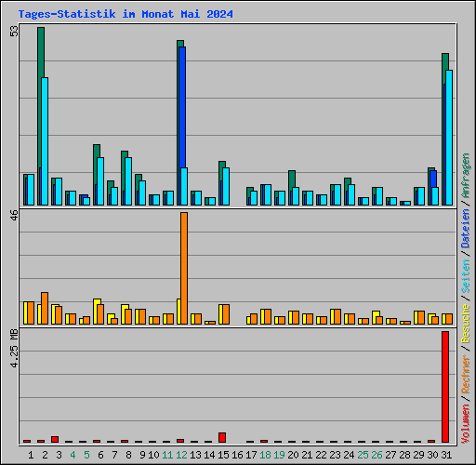
Task: Click the x-axis day label 6
Action: click(x=100, y=455)
